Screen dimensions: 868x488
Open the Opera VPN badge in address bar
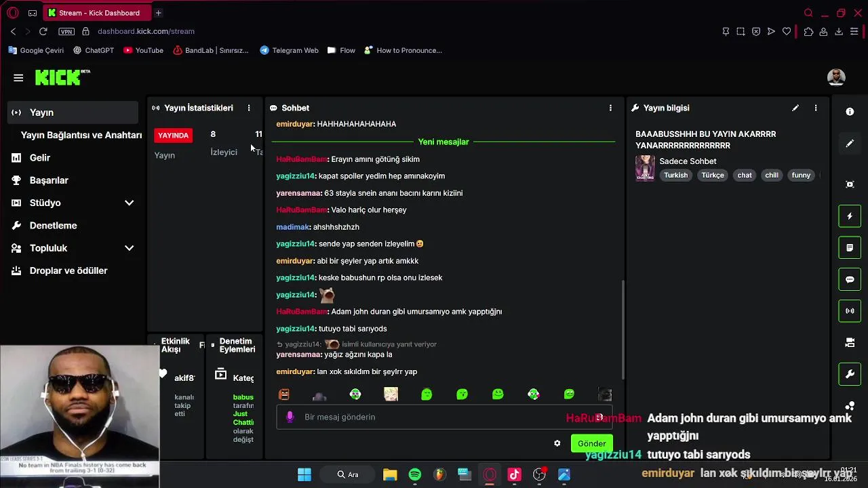[x=66, y=31]
